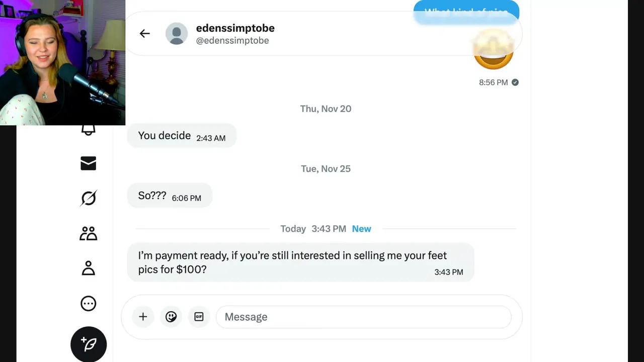Screen dimensions: 644x362
Task: Select the payment ready feet pics message
Action: 300,262
